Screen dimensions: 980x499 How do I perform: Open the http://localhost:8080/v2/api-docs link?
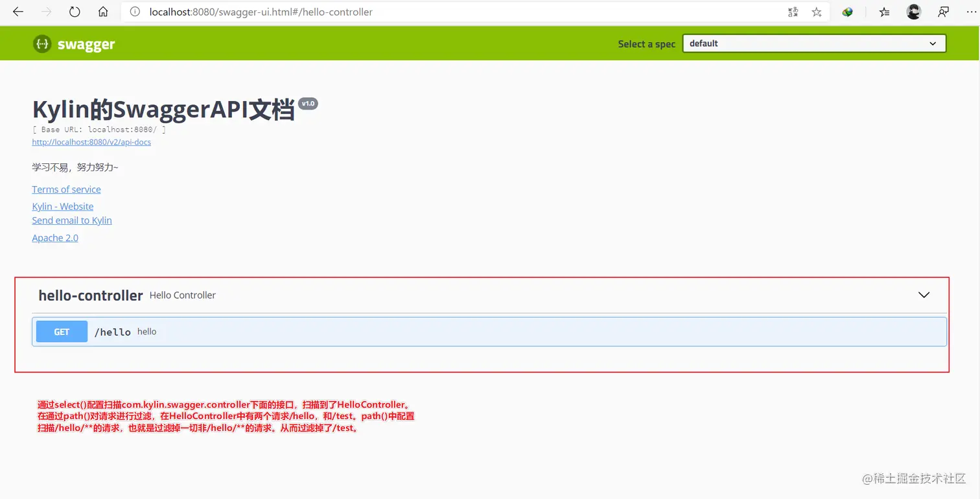(91, 142)
